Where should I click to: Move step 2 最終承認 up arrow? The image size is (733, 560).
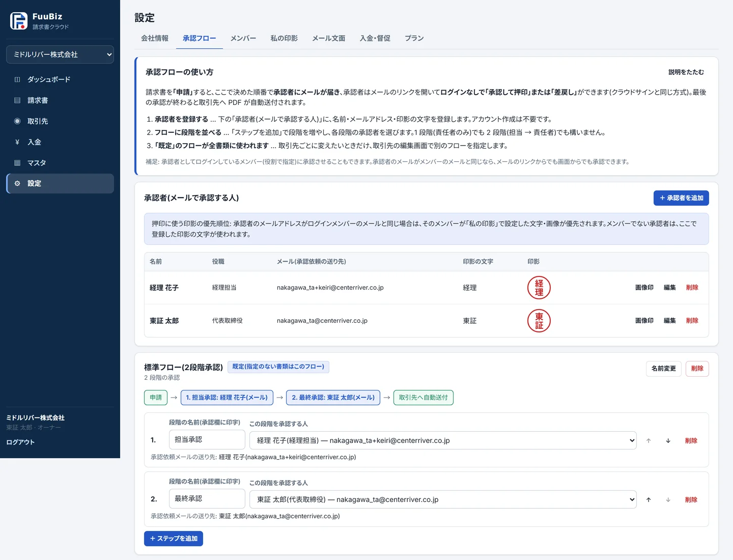(649, 500)
